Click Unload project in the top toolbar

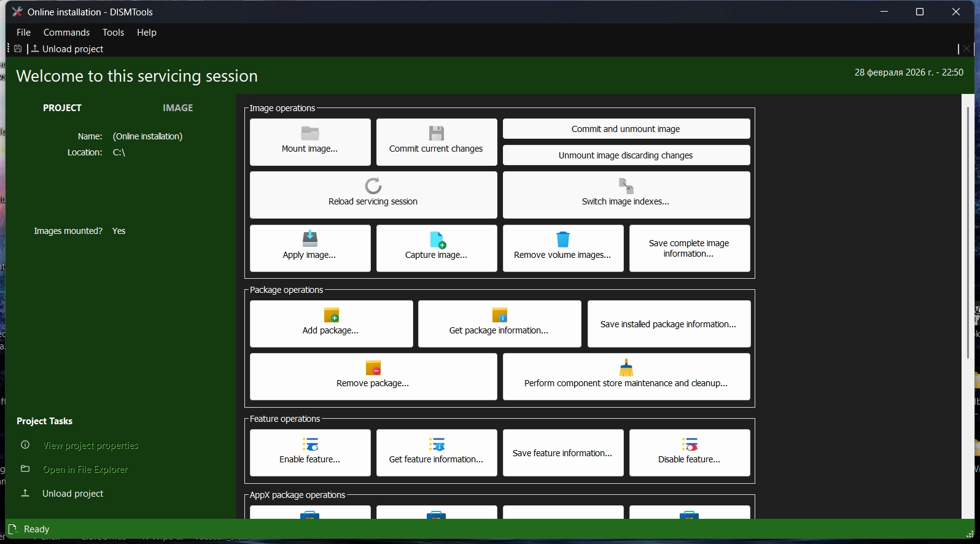tap(67, 49)
